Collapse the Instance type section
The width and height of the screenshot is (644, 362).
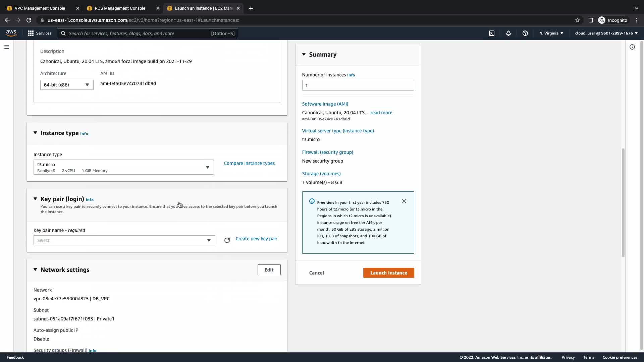pos(35,133)
